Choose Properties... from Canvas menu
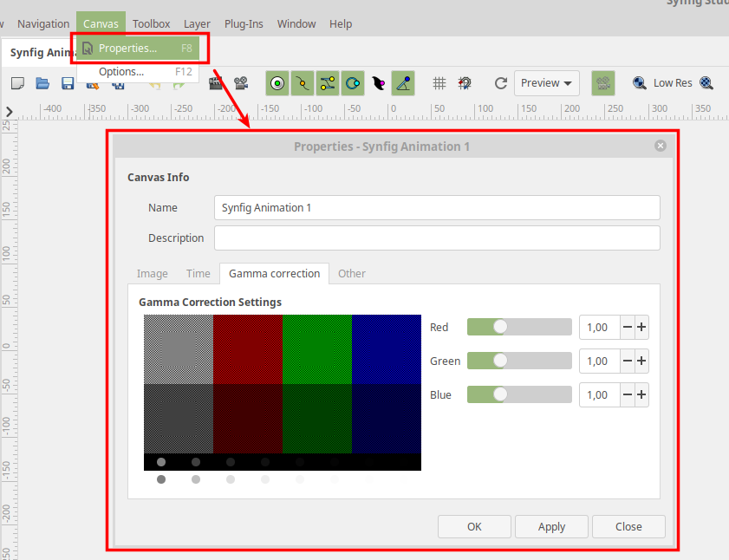The height and width of the screenshot is (560, 729). tap(138, 49)
